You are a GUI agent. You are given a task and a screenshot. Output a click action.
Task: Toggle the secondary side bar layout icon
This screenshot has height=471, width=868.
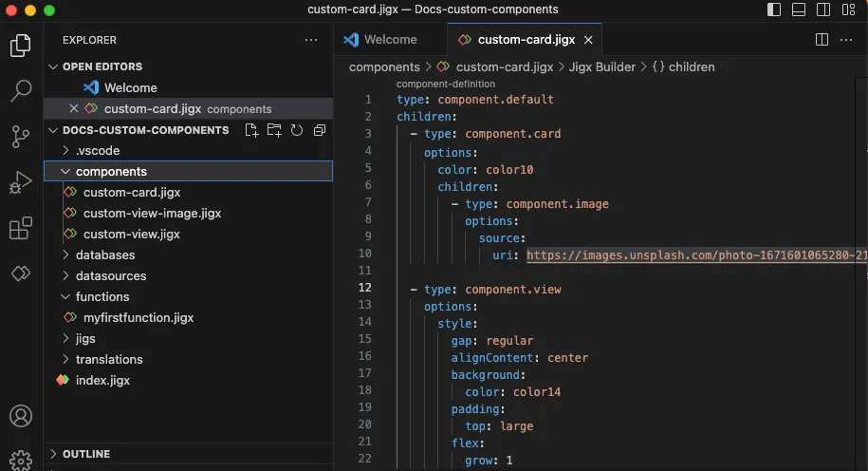tap(823, 9)
